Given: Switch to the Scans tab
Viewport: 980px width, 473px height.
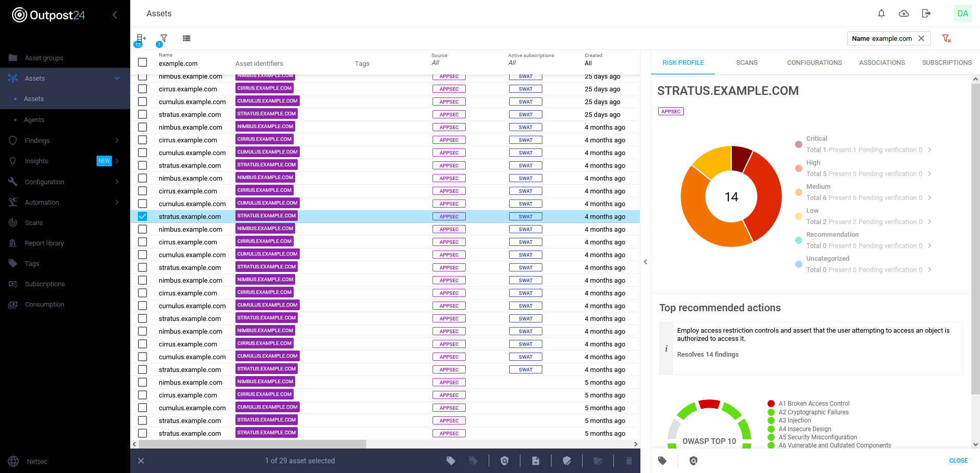Looking at the screenshot, I should pos(747,63).
